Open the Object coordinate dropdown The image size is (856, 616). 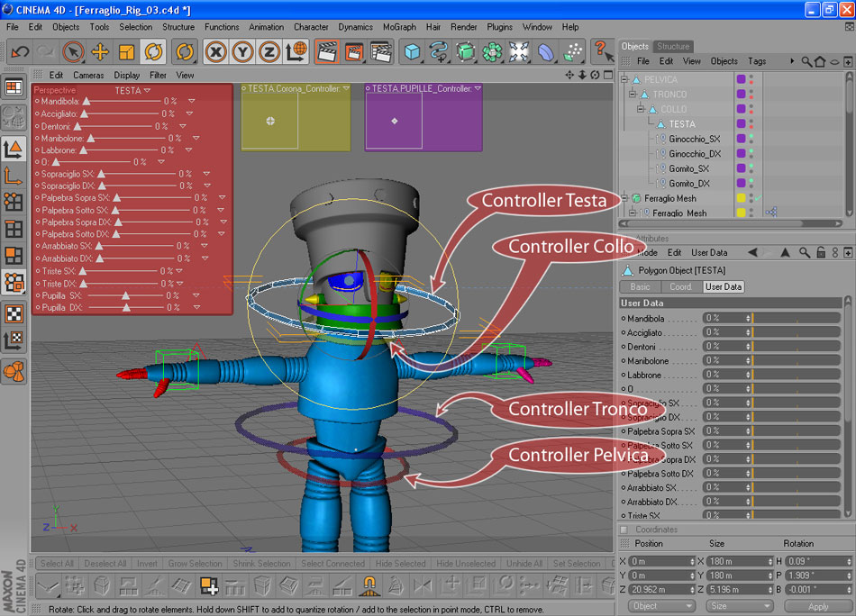661,606
